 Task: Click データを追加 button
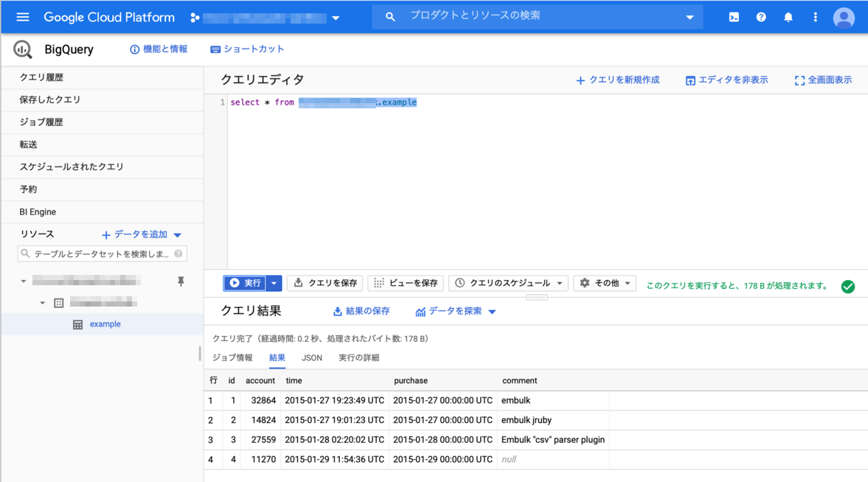[134, 234]
